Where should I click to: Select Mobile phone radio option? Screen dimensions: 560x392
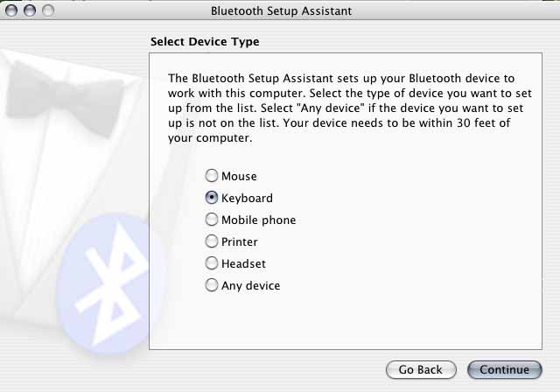[212, 220]
